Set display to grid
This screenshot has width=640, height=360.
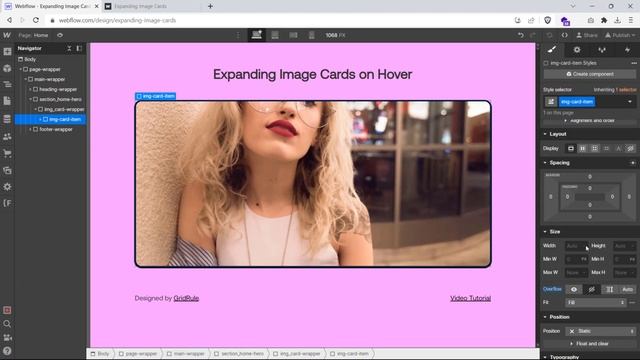(x=594, y=149)
